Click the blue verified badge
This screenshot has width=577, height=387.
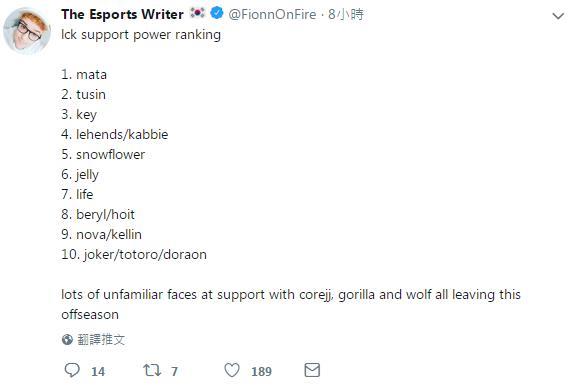click(x=217, y=13)
